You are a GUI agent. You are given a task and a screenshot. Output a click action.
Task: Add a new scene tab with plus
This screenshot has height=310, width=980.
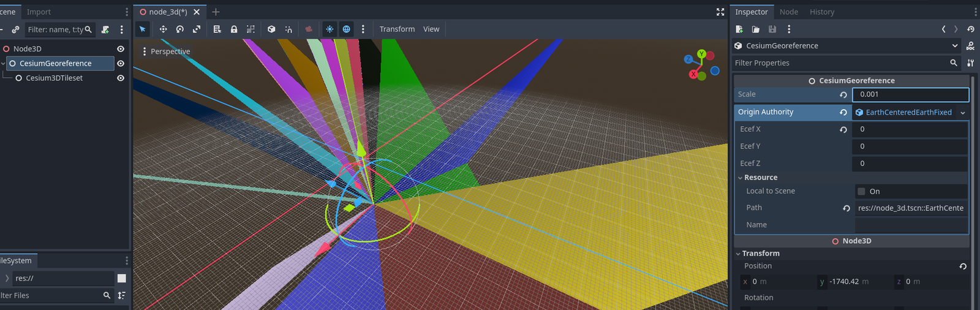(216, 12)
